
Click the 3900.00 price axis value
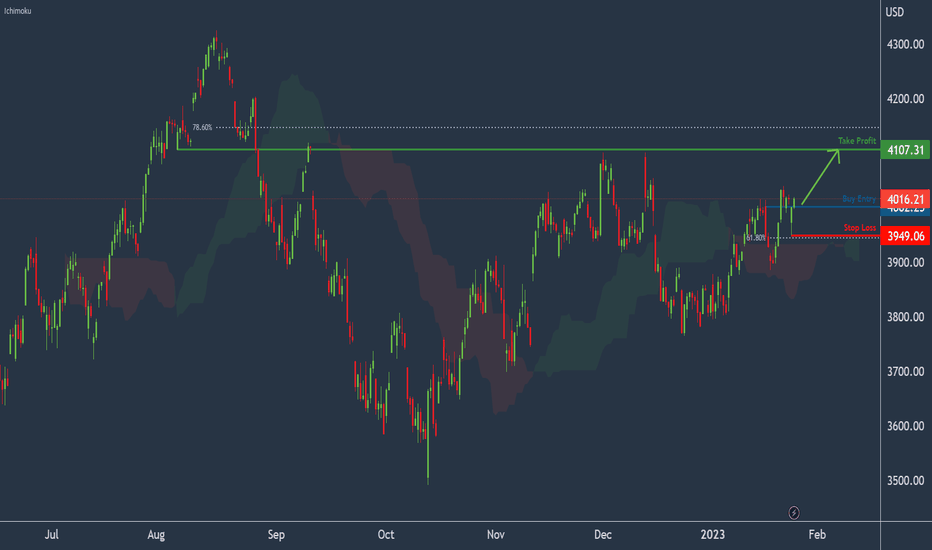click(x=905, y=262)
